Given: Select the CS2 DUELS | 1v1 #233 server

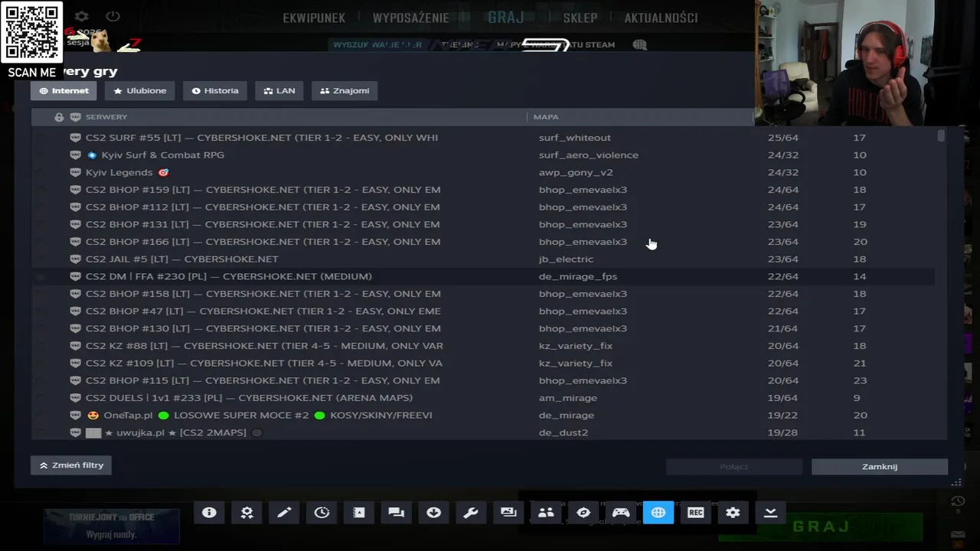Looking at the screenshot, I should 482,398.
